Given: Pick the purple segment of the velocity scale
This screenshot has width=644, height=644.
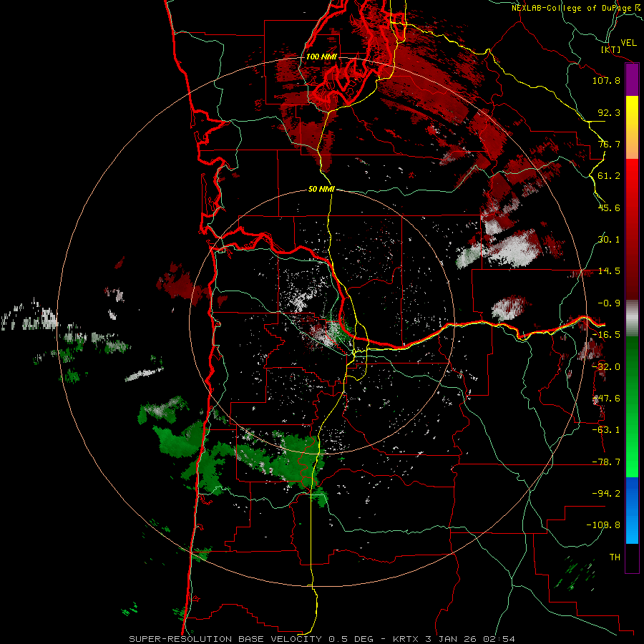Looking at the screenshot, I should (x=632, y=80).
